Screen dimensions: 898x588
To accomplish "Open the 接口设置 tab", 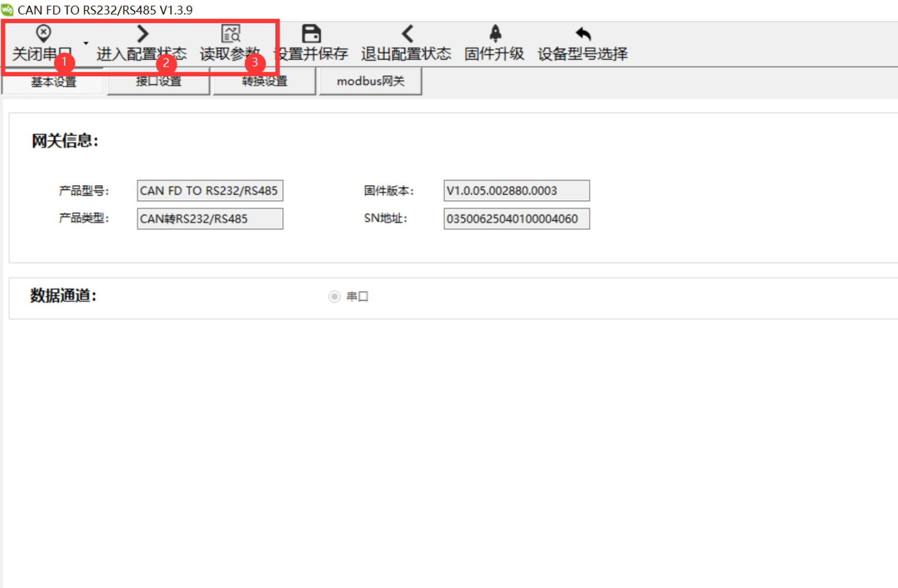I will tap(158, 81).
